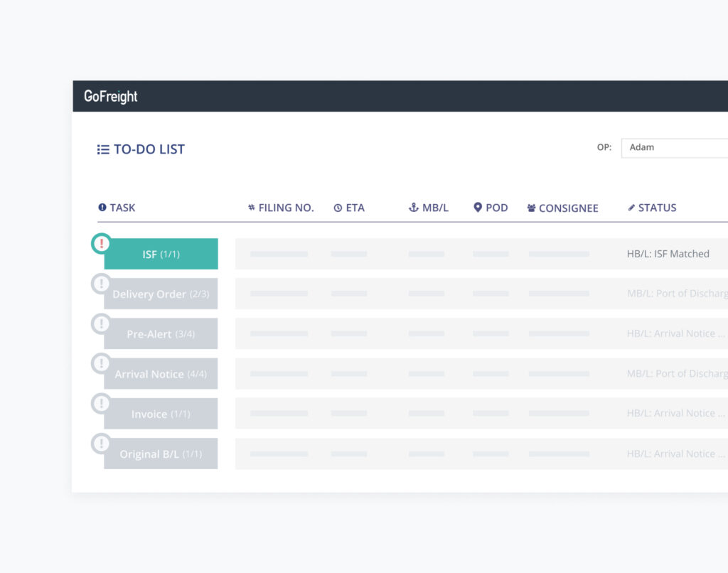This screenshot has width=728, height=573.
Task: Select the ISF (1/1) task
Action: 161,255
